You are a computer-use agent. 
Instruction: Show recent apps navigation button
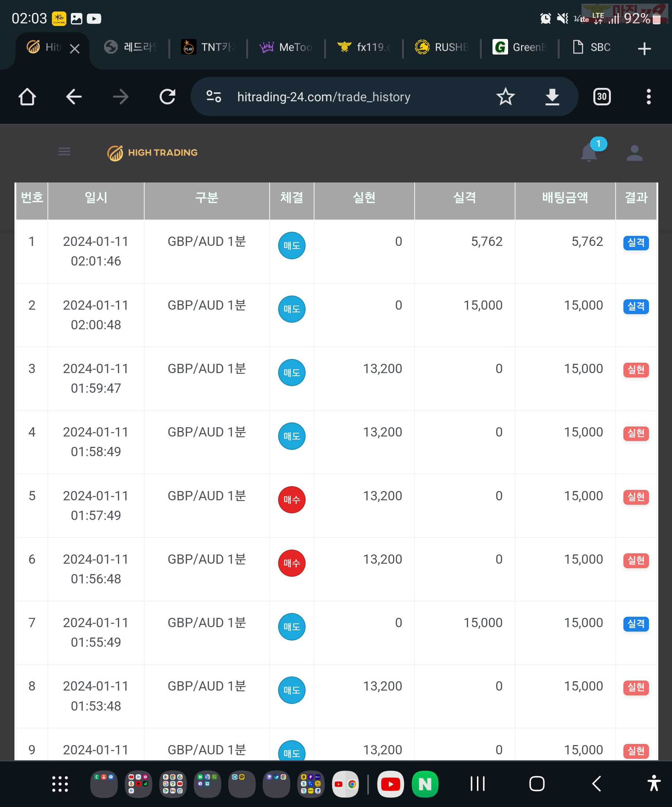(x=478, y=784)
